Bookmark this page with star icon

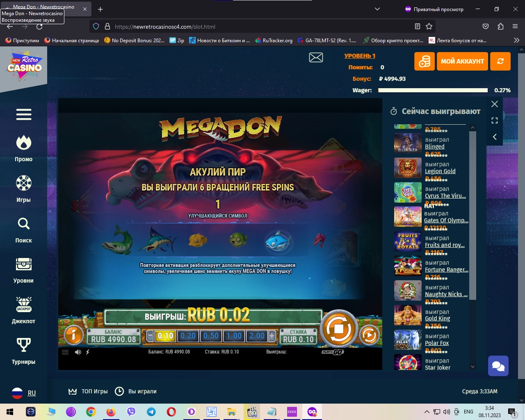(x=429, y=26)
